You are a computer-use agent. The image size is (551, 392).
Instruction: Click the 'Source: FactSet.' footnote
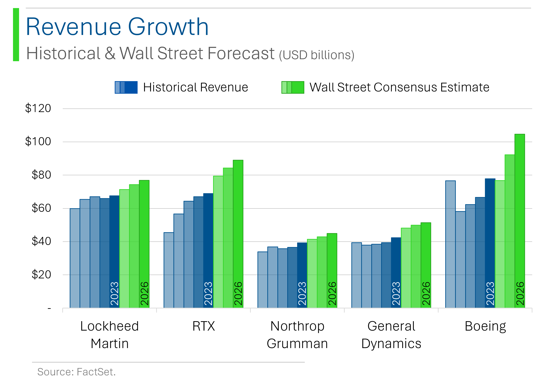[76, 372]
